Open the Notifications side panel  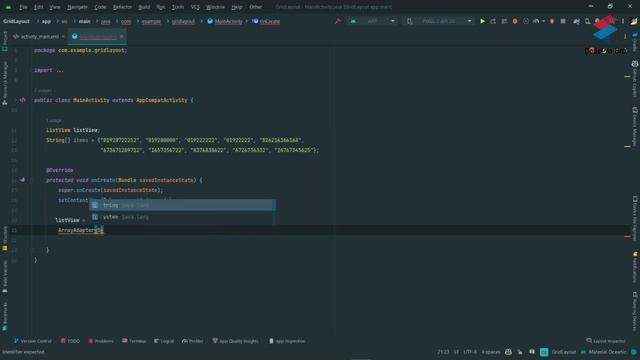(635, 267)
